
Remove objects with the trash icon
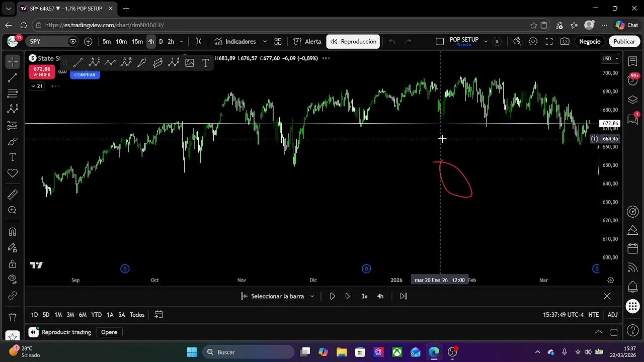click(13, 317)
